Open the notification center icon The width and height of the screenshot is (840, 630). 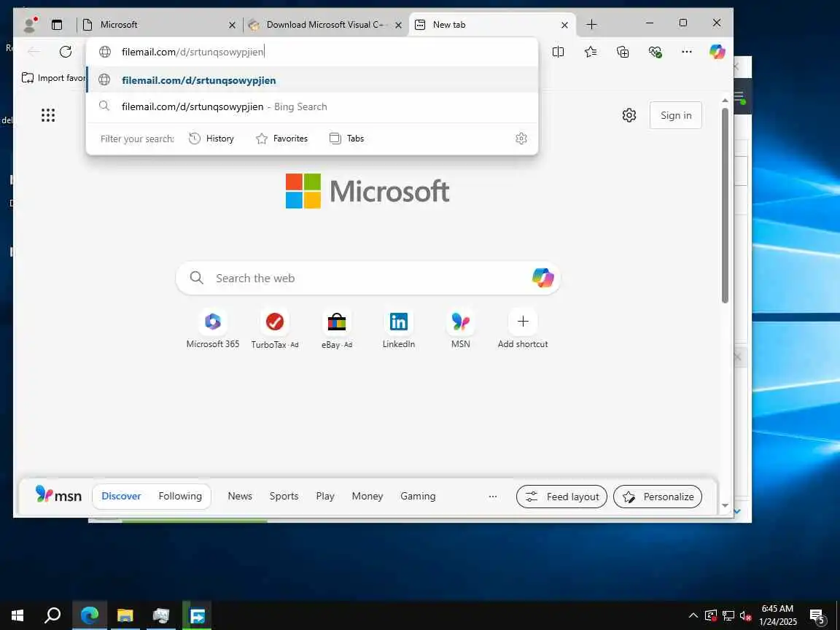click(817, 616)
